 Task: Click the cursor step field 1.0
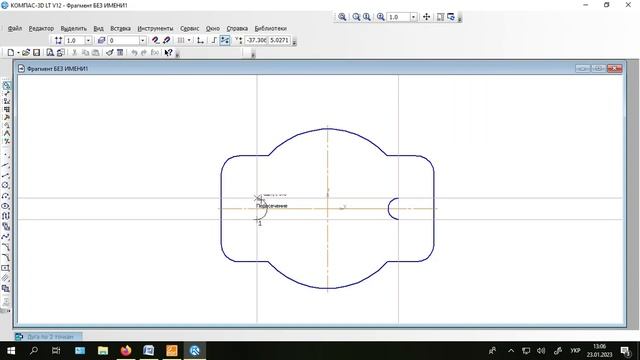coord(75,40)
